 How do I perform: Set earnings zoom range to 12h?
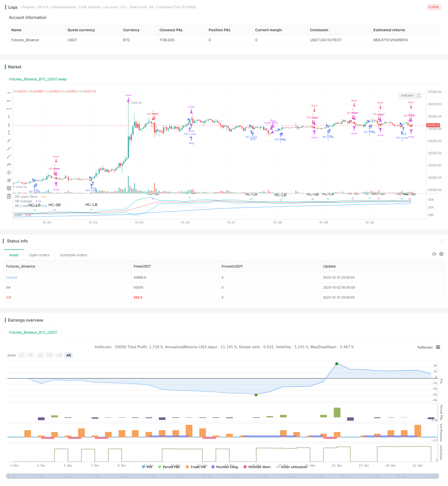click(x=50, y=355)
